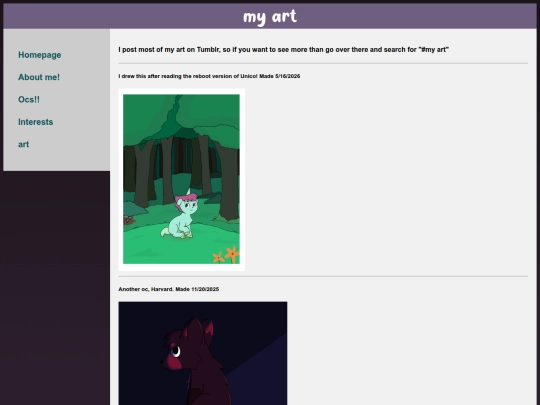Select the art link in sidebar
This screenshot has height=405, width=540.
pos(23,144)
